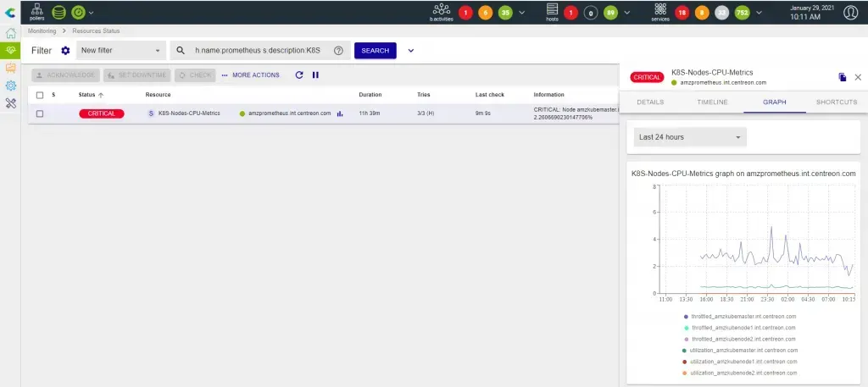868x387 pixels.
Task: Expand the services dropdown chevron
Action: pyautogui.click(x=759, y=13)
